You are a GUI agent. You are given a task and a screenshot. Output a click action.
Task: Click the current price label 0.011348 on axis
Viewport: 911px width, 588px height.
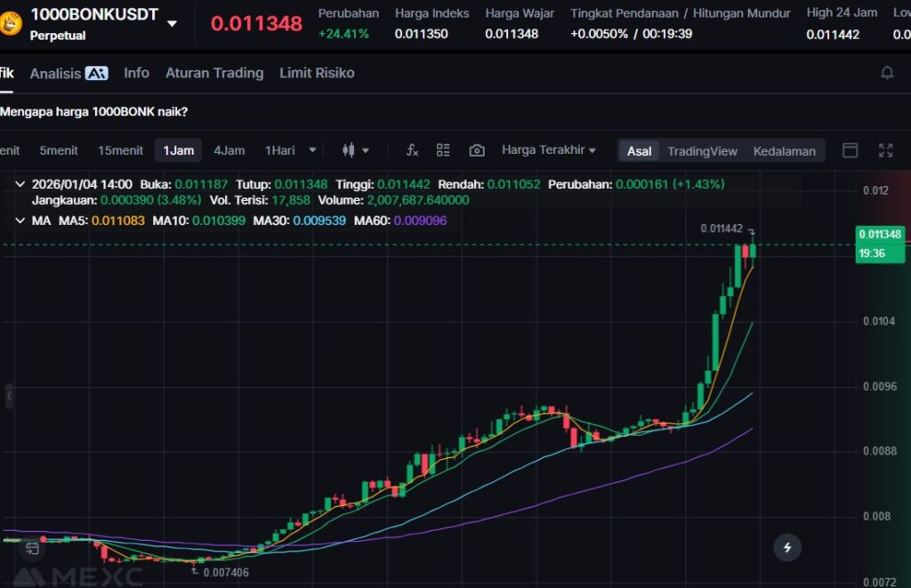click(x=879, y=235)
